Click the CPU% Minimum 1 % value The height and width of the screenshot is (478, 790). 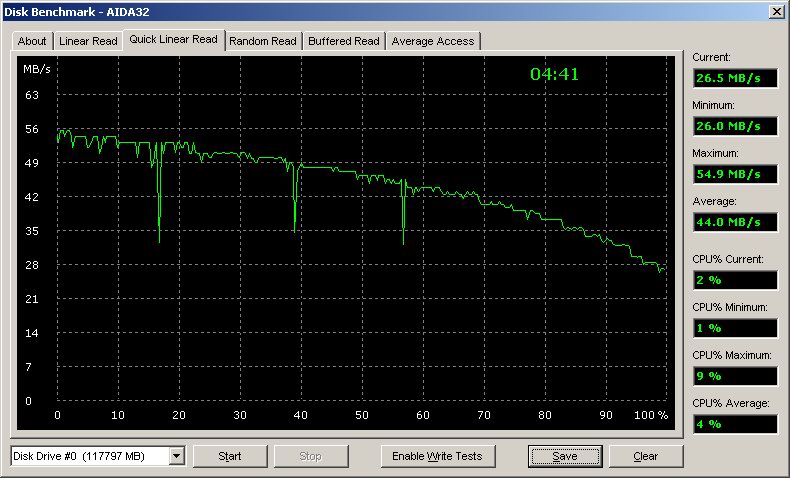735,328
